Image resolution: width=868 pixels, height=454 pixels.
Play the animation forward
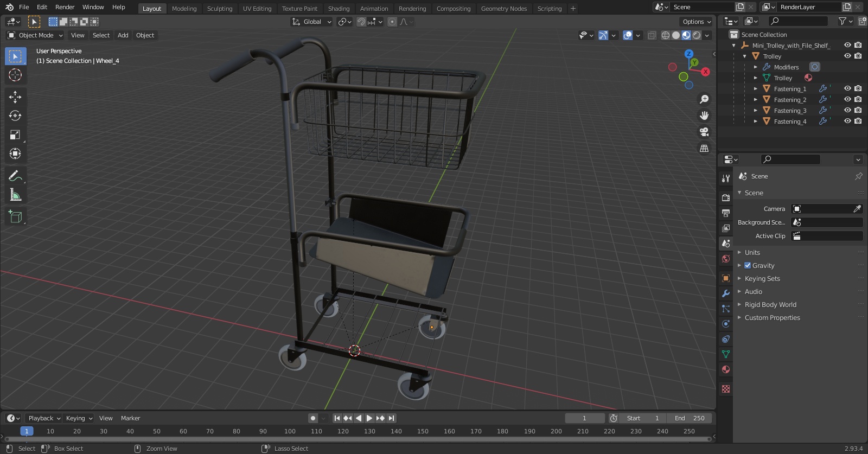click(x=369, y=418)
